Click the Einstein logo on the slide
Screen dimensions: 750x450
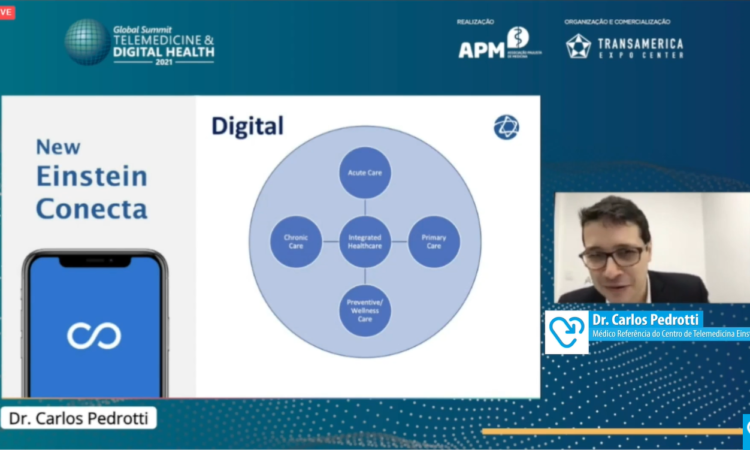point(506,127)
